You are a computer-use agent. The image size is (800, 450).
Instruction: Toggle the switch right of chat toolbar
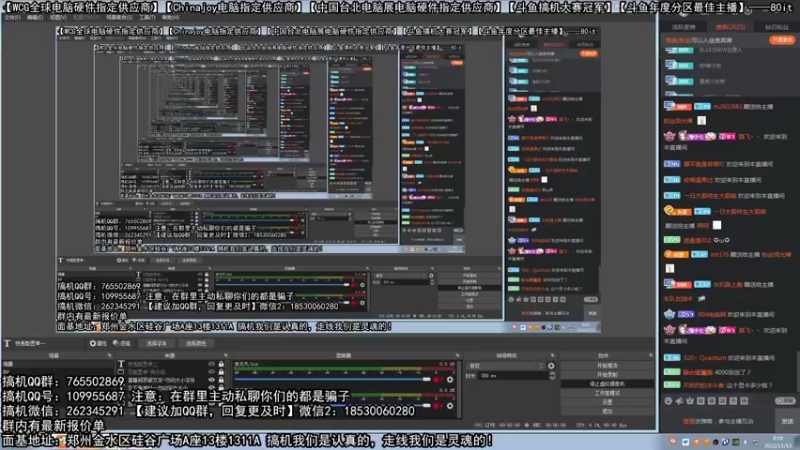tap(785, 401)
